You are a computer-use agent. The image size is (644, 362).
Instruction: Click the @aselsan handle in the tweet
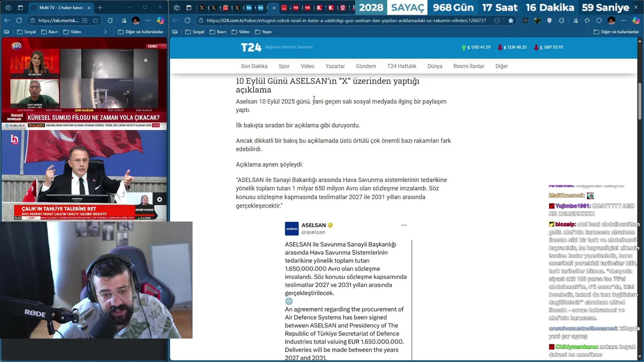313,232
